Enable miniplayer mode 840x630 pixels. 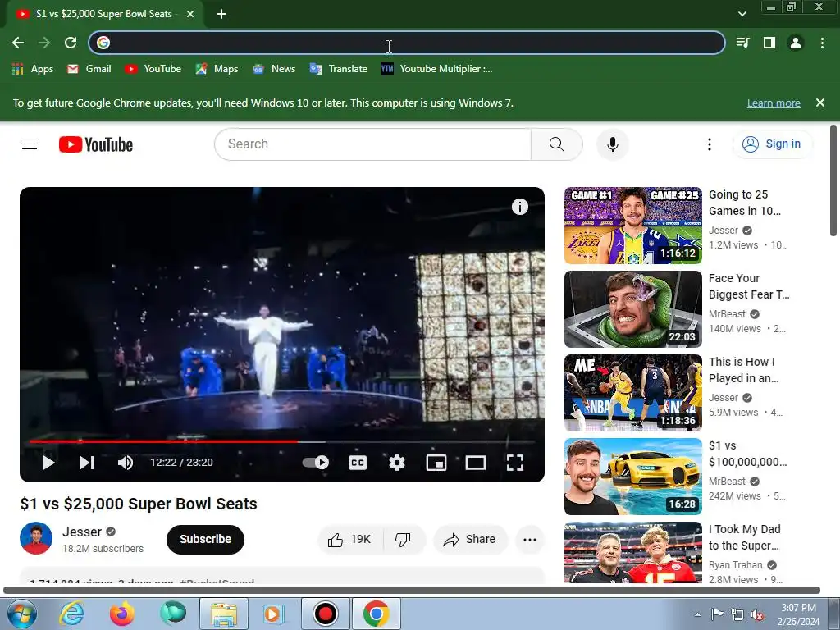click(x=436, y=463)
